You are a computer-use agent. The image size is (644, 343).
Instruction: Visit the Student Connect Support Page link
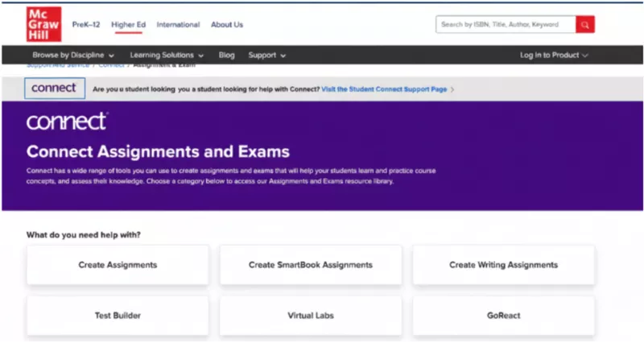[384, 89]
